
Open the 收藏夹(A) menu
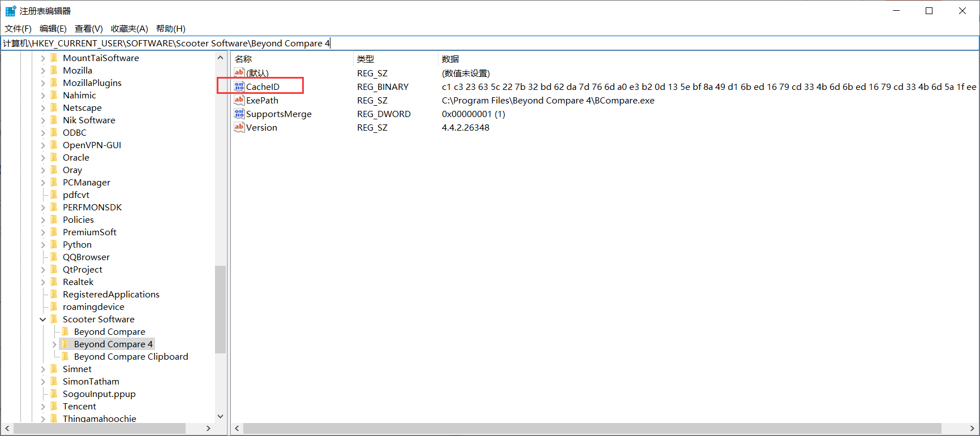[x=130, y=28]
